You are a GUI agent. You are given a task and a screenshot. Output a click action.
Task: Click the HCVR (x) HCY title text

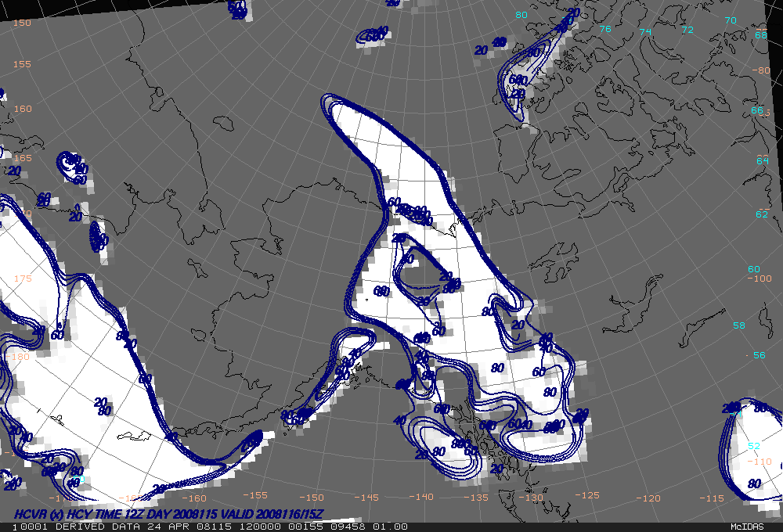[x=52, y=514]
